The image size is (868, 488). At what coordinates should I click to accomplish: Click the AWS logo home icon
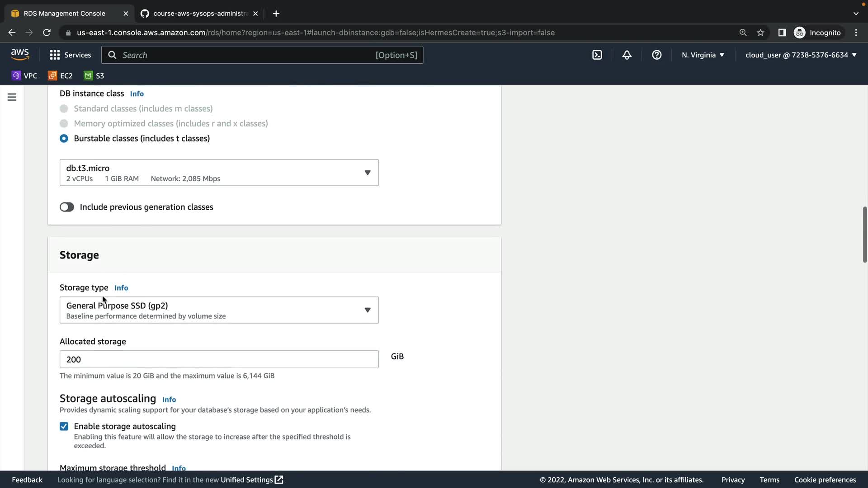20,54
